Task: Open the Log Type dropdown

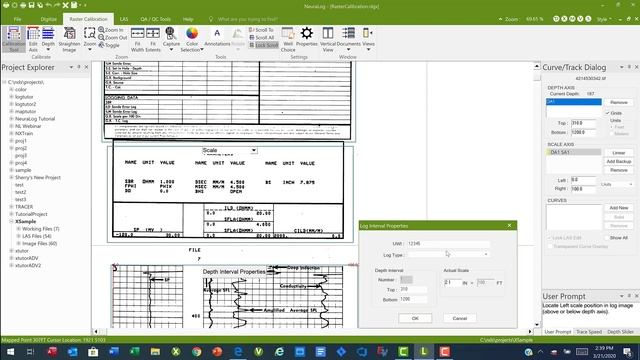Action: 486,254
